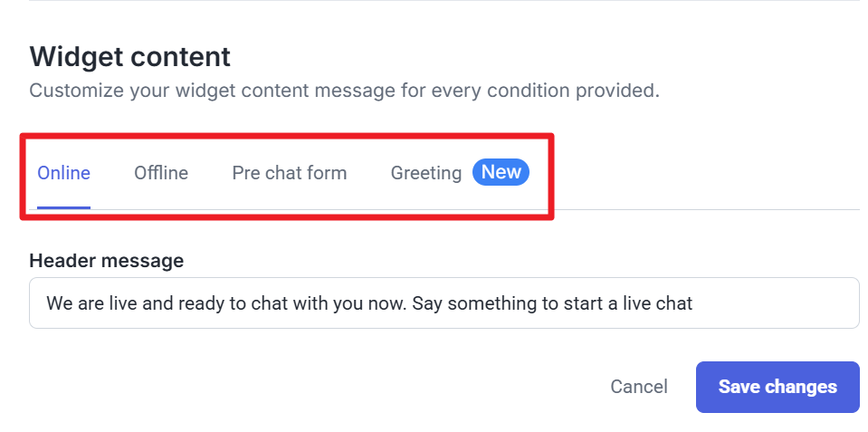The image size is (868, 432).
Task: Switch to the Online tab
Action: [63, 173]
